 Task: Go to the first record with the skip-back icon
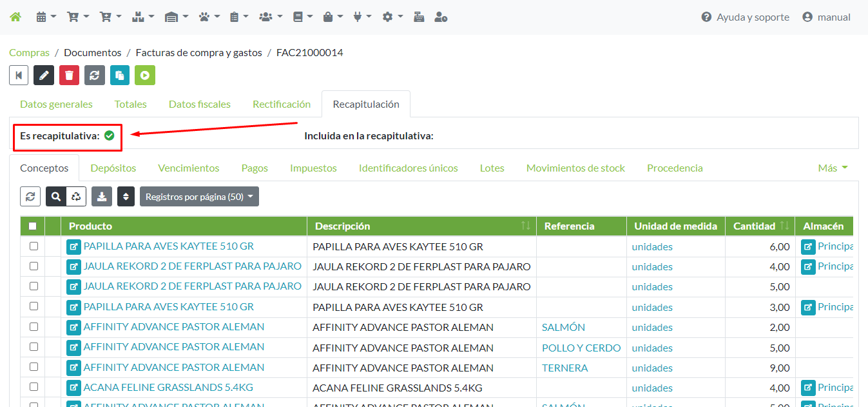coord(18,75)
